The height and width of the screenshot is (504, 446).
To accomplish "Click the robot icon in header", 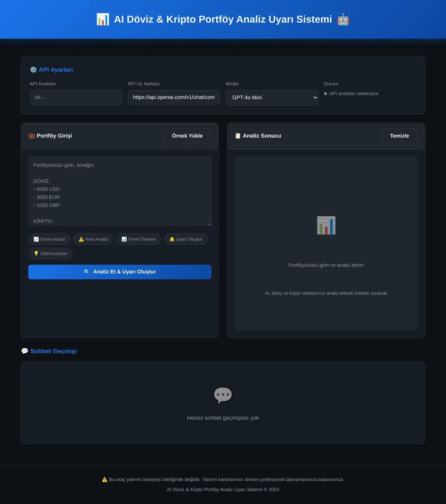I will 343,19.
